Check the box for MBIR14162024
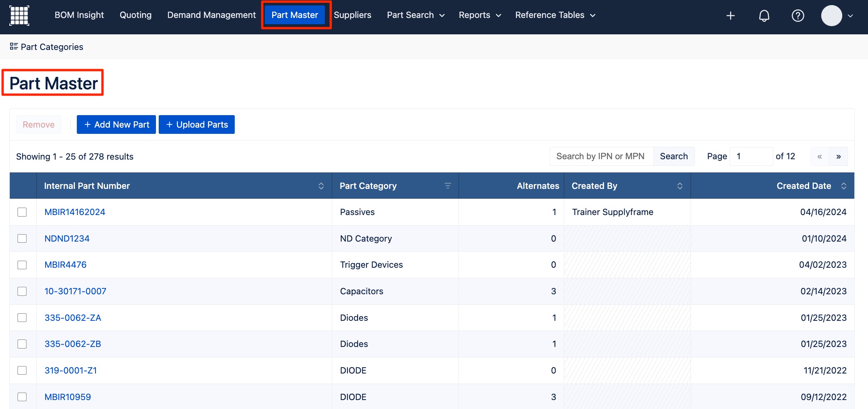Screen dimensions: 868x409 [x=22, y=212]
